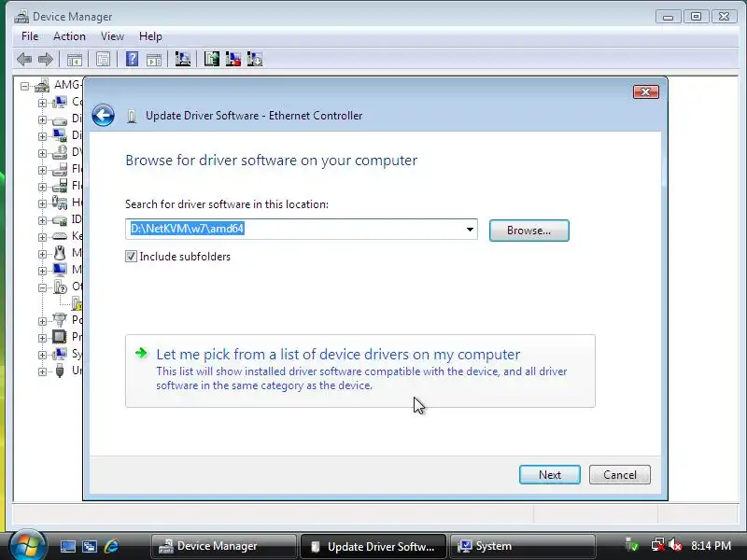
Task: Click the Browse... button
Action: (x=529, y=231)
